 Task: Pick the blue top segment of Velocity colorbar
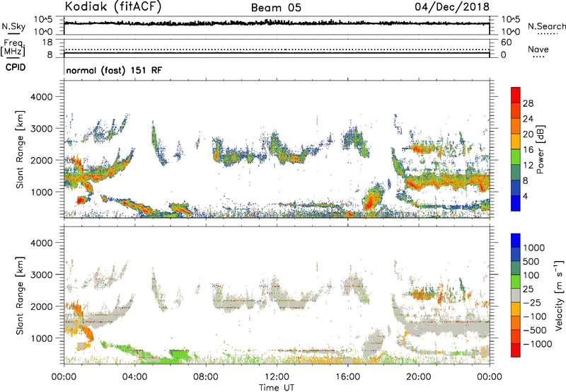(x=516, y=241)
